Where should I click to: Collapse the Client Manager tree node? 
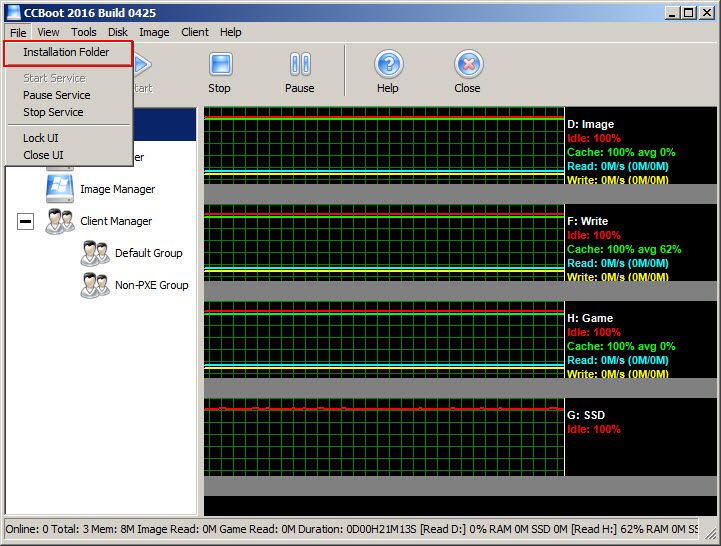point(25,221)
